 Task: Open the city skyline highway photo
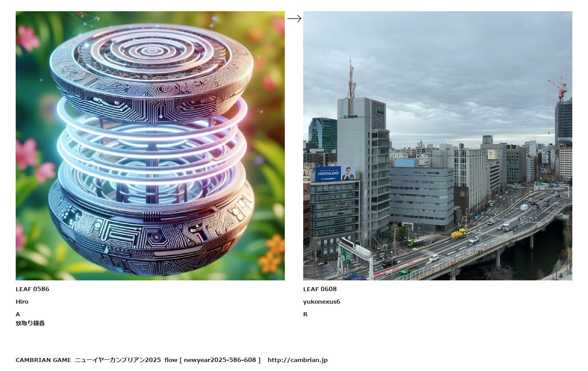pos(438,146)
